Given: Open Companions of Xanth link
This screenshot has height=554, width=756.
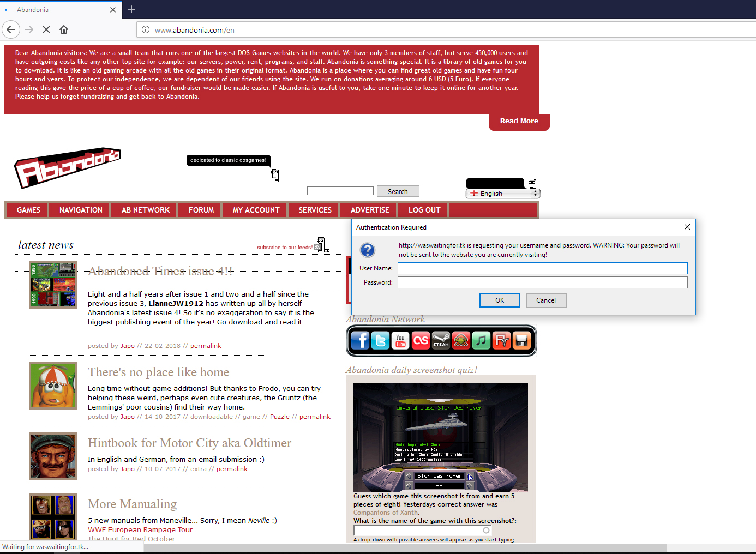Looking at the screenshot, I should click(x=386, y=513).
